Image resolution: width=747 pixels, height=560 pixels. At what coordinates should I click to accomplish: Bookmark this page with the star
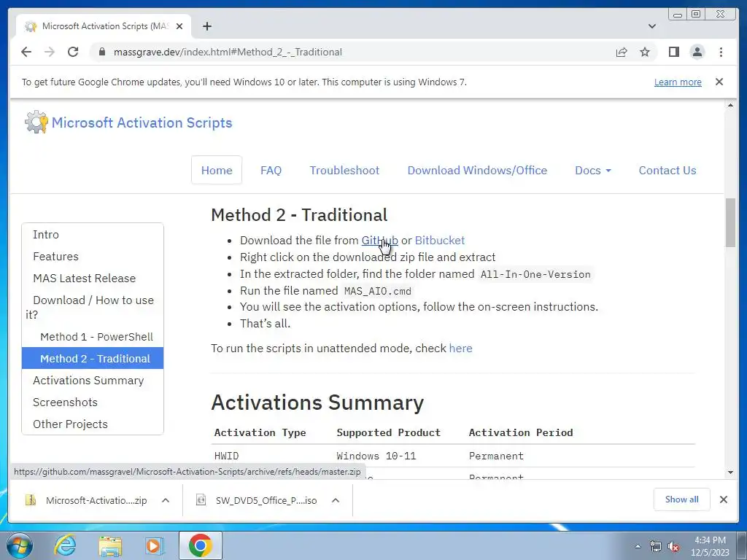pos(645,52)
